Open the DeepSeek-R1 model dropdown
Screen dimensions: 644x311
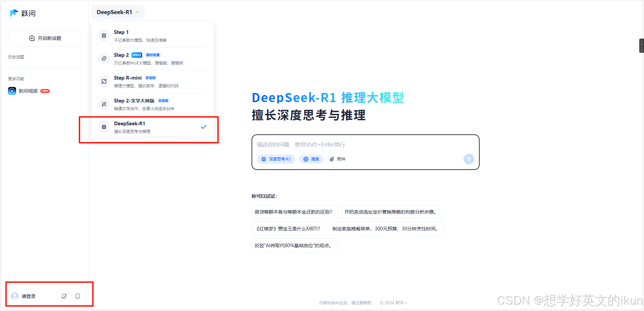pyautogui.click(x=118, y=12)
